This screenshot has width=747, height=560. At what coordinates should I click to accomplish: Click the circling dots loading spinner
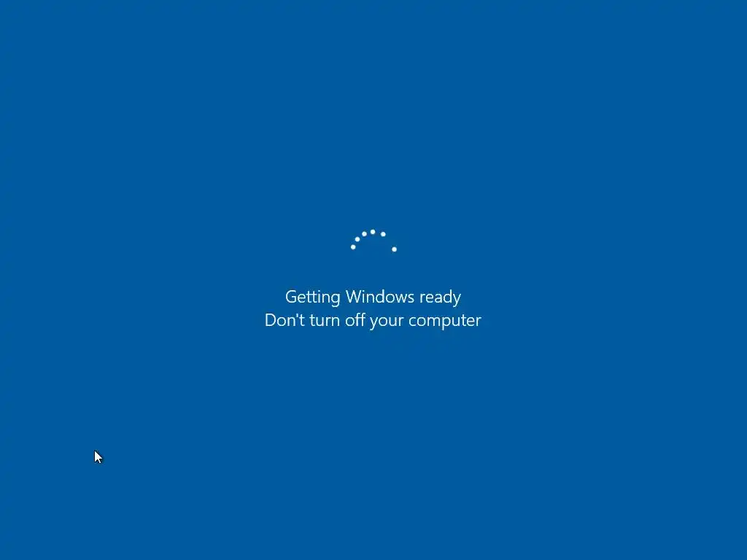[x=373, y=241]
